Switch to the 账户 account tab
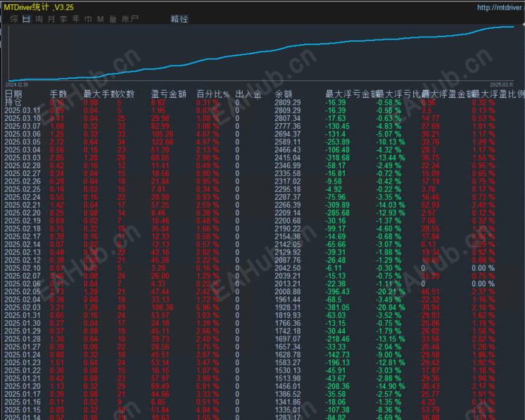 [x=130, y=19]
